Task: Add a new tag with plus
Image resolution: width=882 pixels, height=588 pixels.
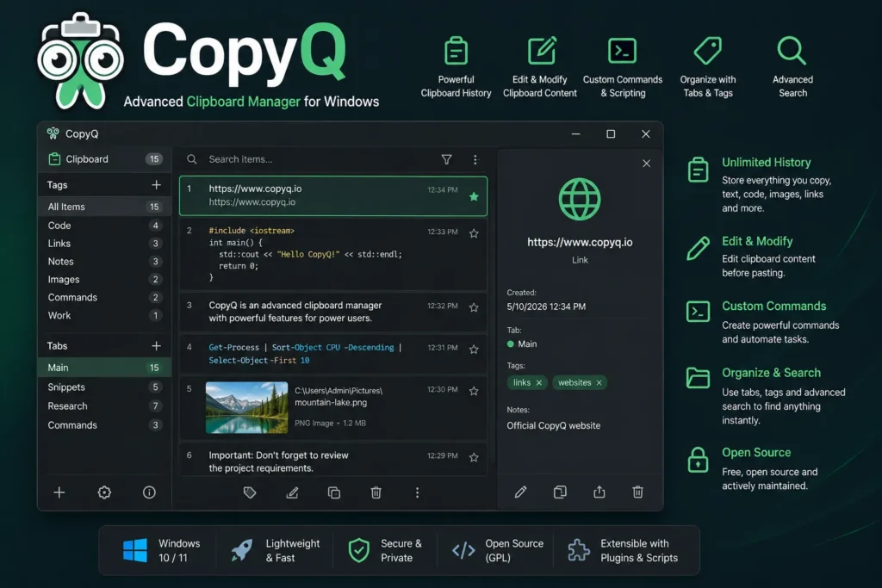Action: (157, 185)
